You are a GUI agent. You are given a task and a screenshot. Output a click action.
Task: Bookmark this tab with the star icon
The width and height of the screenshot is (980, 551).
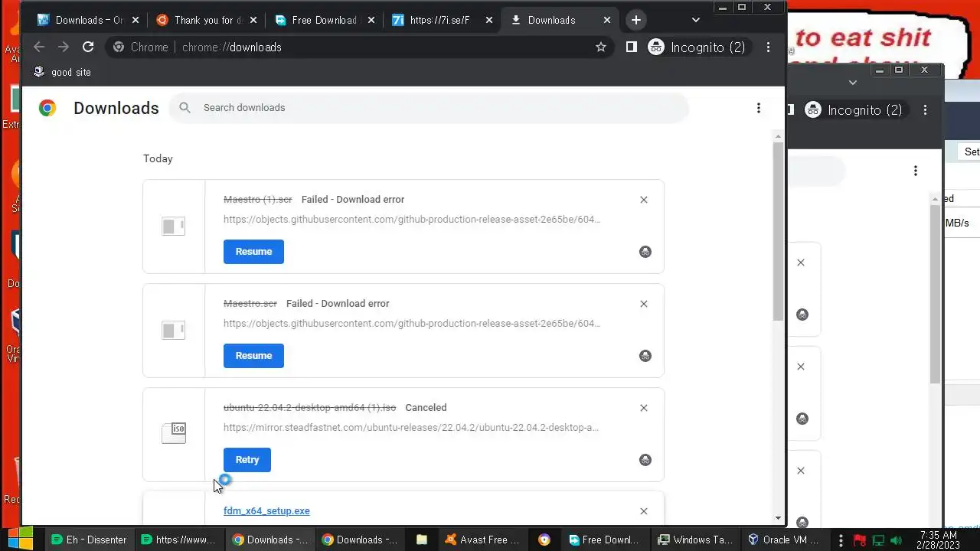coord(601,47)
